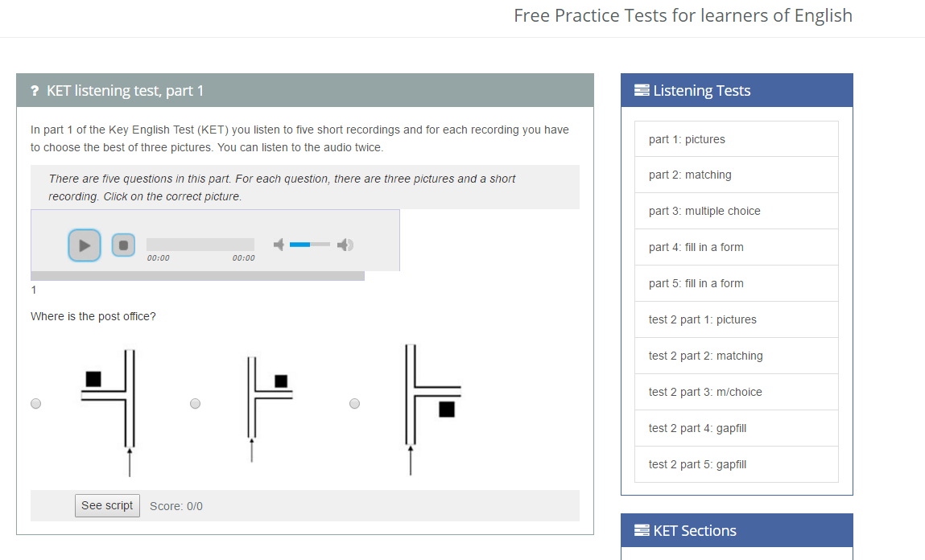Open test 2 part 5: gapfill
Image resolution: width=925 pixels, height=560 pixels.
(x=697, y=464)
